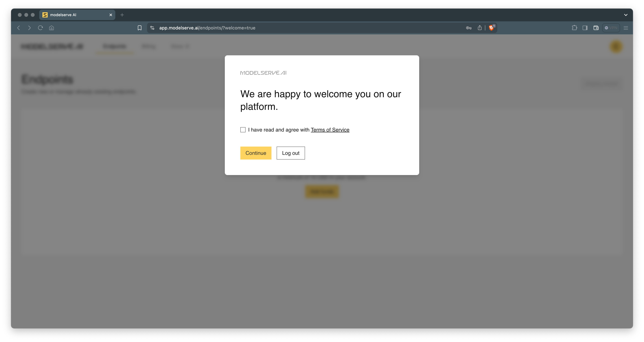The height and width of the screenshot is (342, 644).
Task: Open the browser home page icon
Action: coord(52,28)
